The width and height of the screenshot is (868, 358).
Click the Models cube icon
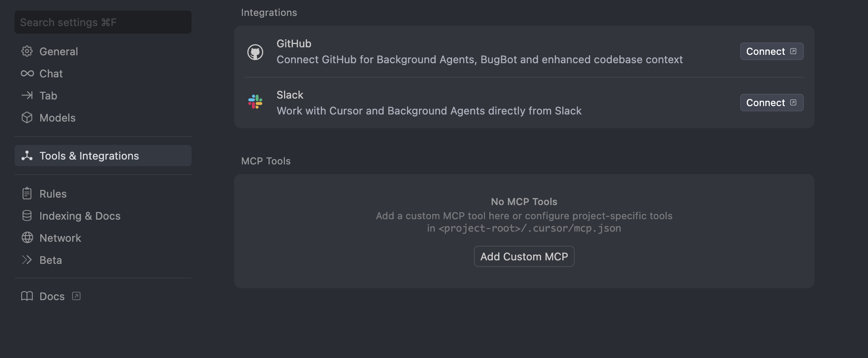(27, 118)
